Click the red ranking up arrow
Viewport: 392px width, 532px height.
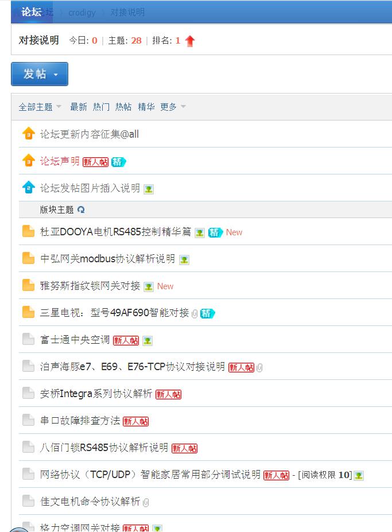coord(190,41)
